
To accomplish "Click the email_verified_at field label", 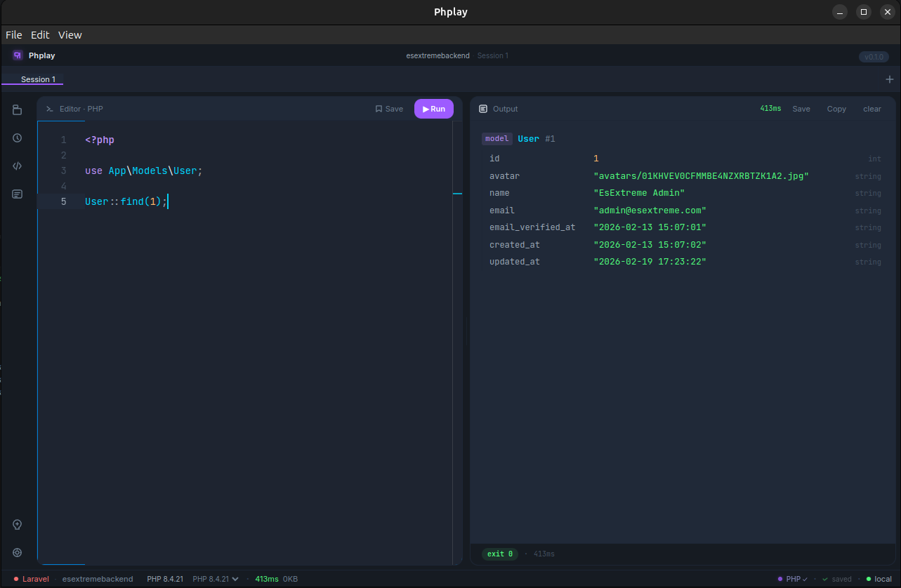I will point(532,227).
